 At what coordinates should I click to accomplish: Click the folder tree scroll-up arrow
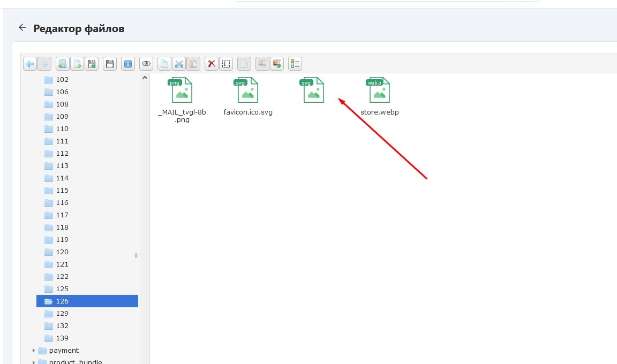145,78
